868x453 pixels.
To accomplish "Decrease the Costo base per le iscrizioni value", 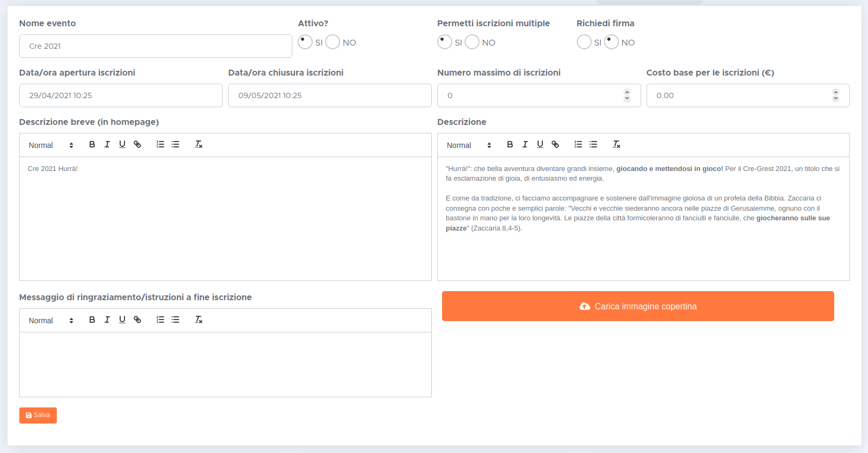I will pyautogui.click(x=835, y=99).
